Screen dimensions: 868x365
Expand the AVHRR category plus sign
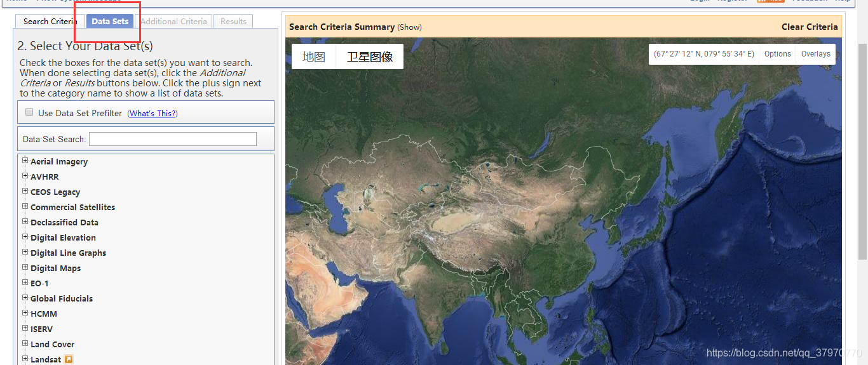coord(25,176)
